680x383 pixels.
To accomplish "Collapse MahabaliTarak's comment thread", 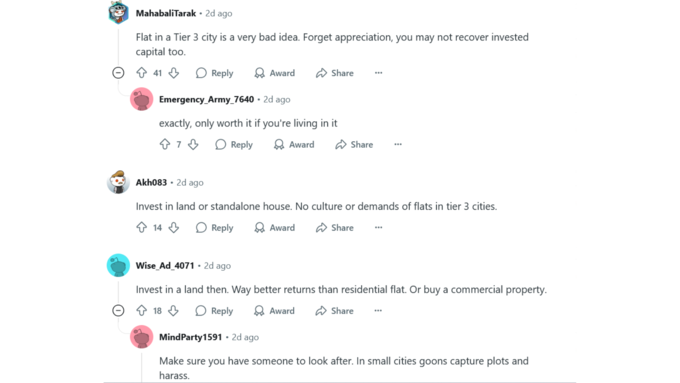I will click(118, 73).
